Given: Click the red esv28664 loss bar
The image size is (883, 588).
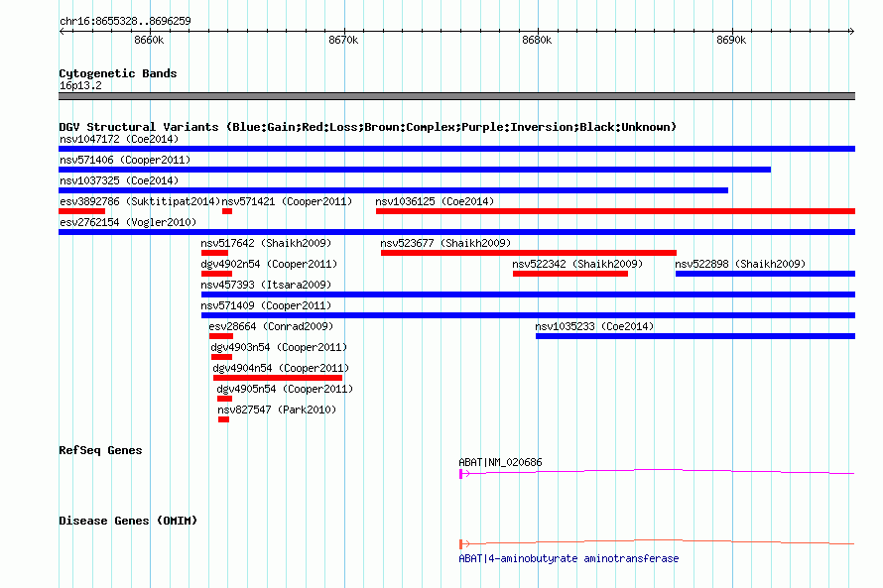Looking at the screenshot, I should click(220, 336).
